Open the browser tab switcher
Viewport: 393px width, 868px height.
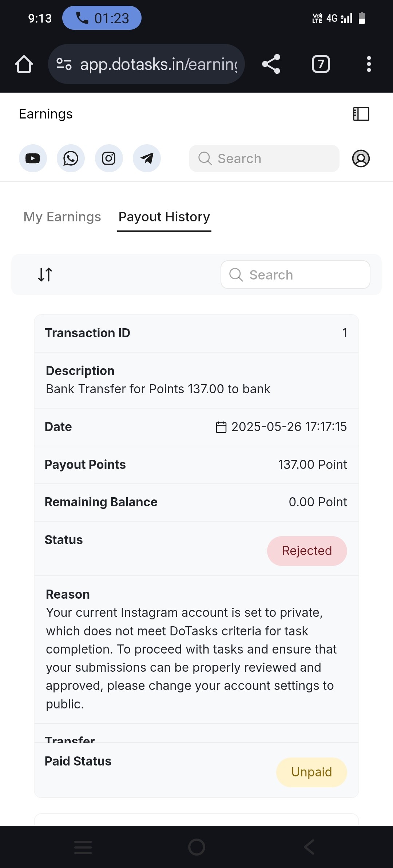(x=321, y=64)
